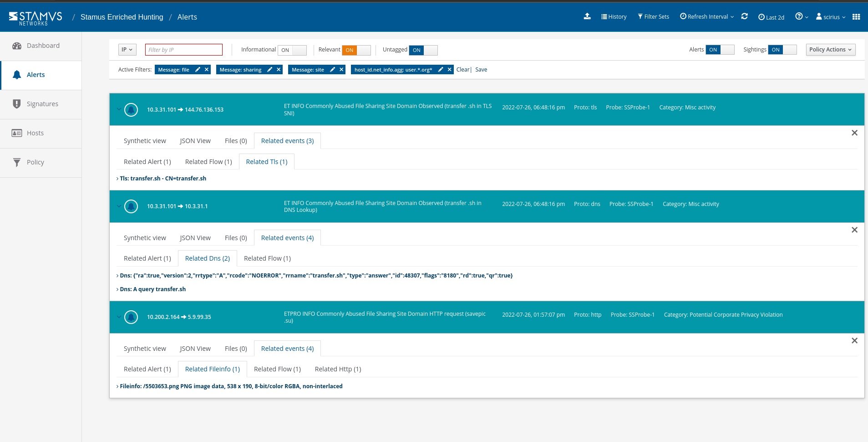This screenshot has height=442, width=868.
Task: Toggle the Sightings switch
Action: point(782,50)
